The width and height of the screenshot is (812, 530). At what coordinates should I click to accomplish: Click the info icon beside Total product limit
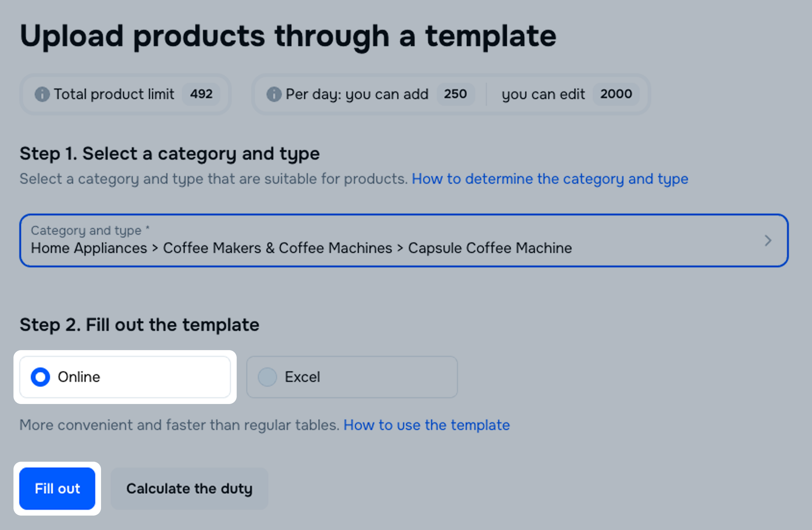pos(42,94)
